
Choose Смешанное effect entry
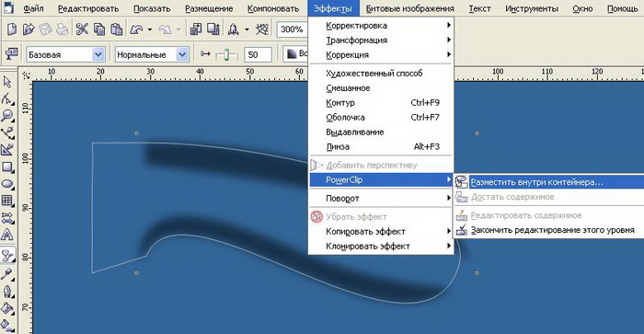[381, 88]
